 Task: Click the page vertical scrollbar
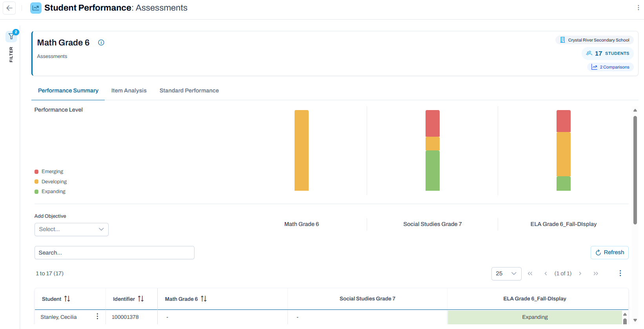635,170
